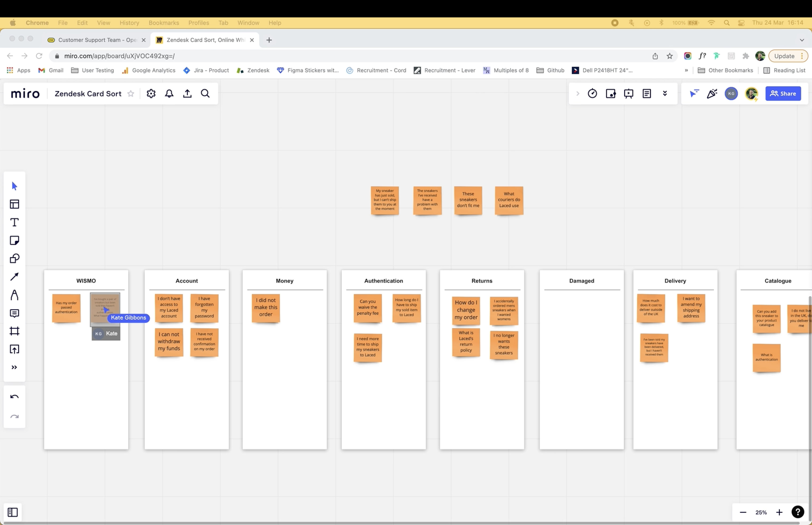Select the Comment tool
812x525 pixels.
14,313
